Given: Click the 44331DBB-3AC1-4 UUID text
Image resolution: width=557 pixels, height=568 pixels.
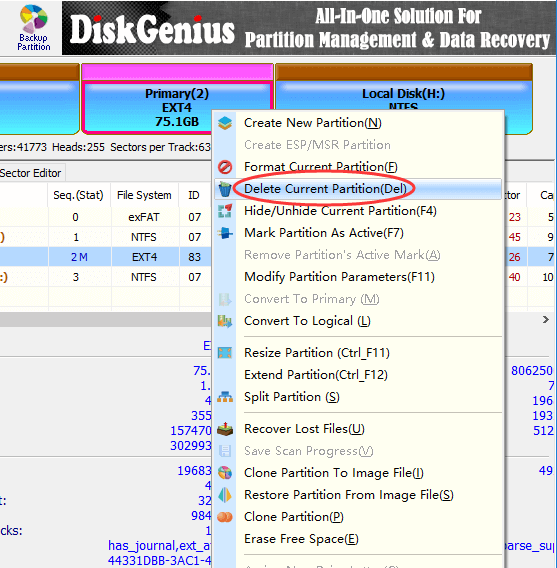Looking at the screenshot, I should (x=159, y=561).
